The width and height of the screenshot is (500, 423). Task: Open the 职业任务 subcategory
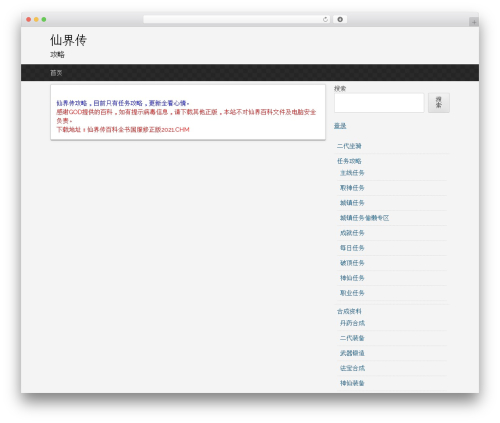(352, 293)
